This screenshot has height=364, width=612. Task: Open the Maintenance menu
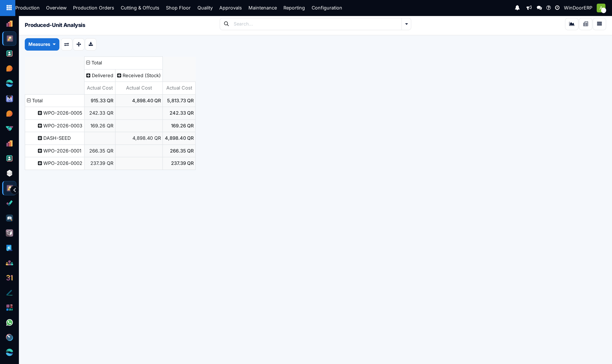click(x=263, y=8)
